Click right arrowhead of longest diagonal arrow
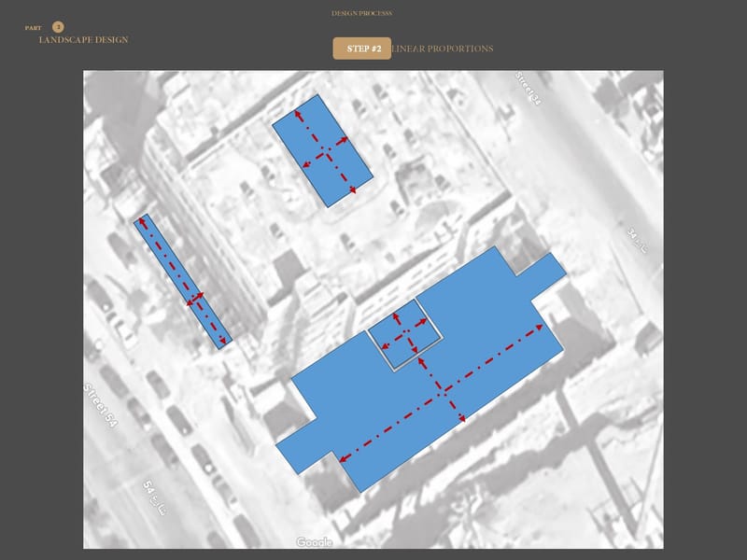The height and width of the screenshot is (560, 747). coord(542,328)
